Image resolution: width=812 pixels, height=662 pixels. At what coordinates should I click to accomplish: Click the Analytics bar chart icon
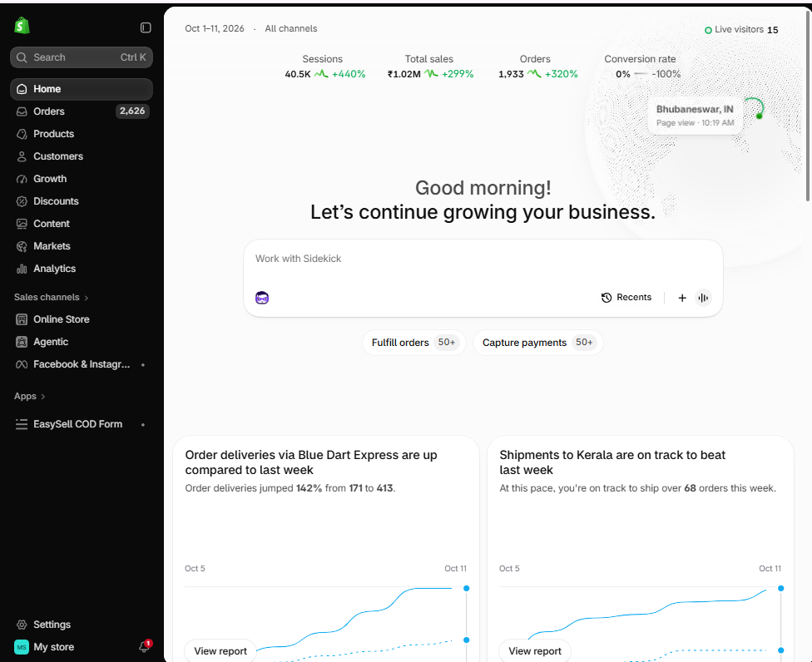pyautogui.click(x=22, y=269)
